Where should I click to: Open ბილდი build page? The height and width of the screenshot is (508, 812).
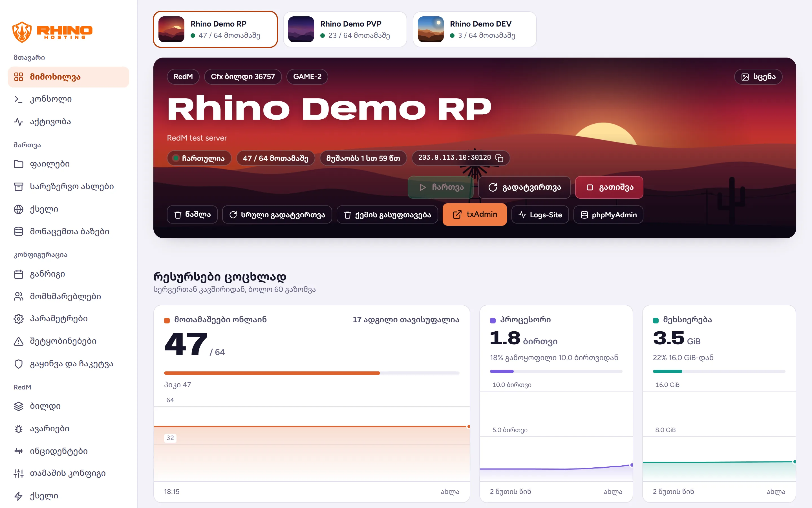[x=69, y=406]
